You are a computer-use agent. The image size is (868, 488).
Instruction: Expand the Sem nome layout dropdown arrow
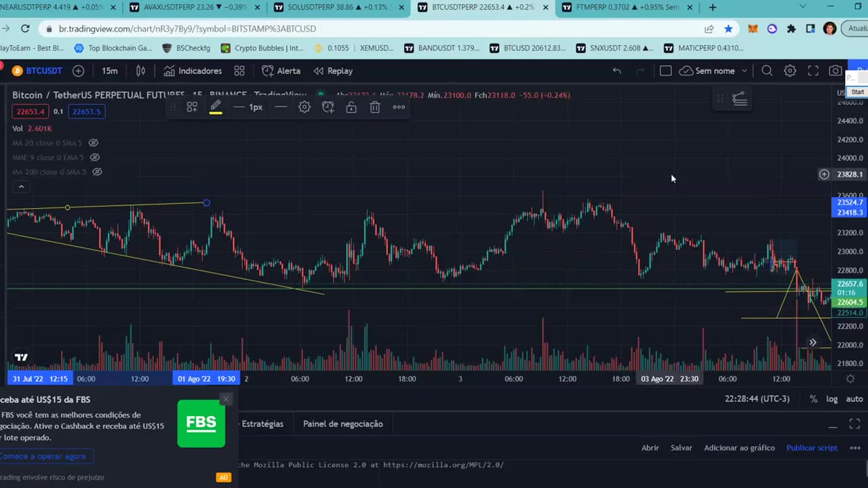point(744,70)
